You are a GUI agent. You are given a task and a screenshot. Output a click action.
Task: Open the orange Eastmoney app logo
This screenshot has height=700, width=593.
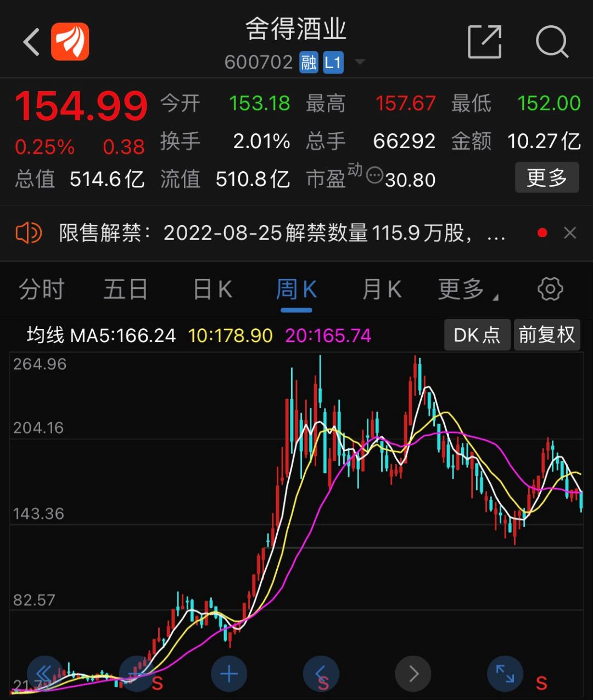70,42
